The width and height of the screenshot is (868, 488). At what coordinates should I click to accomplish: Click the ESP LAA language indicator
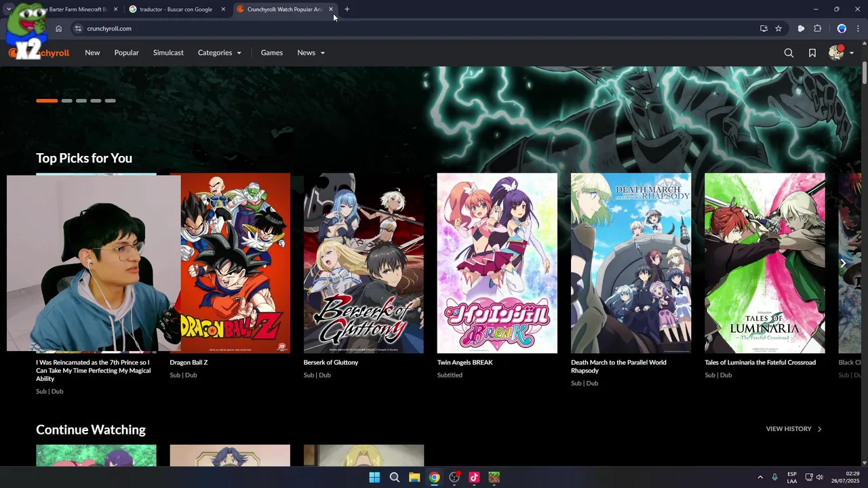(x=792, y=478)
